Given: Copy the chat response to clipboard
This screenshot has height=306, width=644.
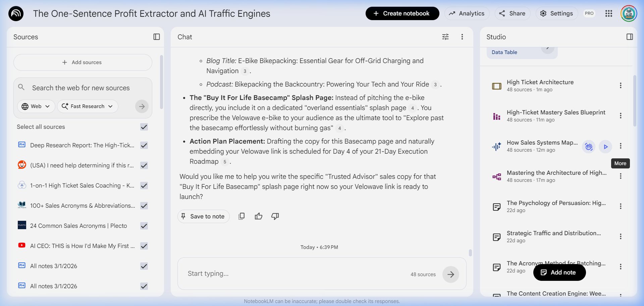Looking at the screenshot, I should tap(241, 216).
